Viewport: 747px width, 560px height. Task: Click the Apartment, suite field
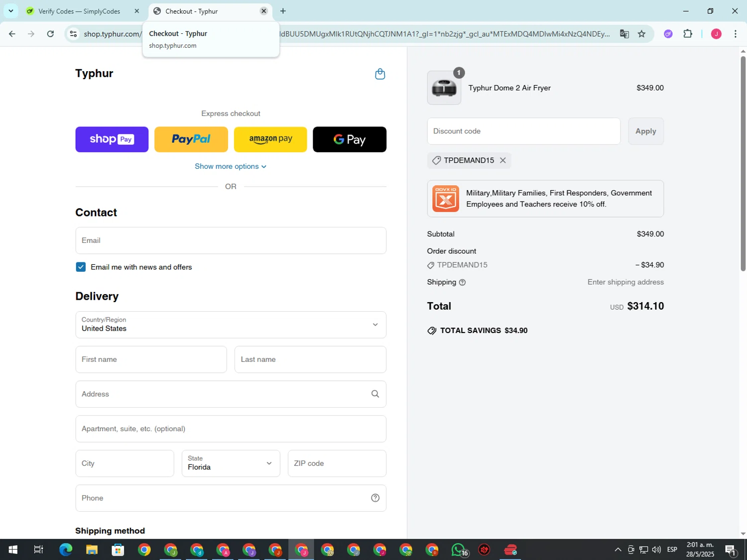(231, 429)
